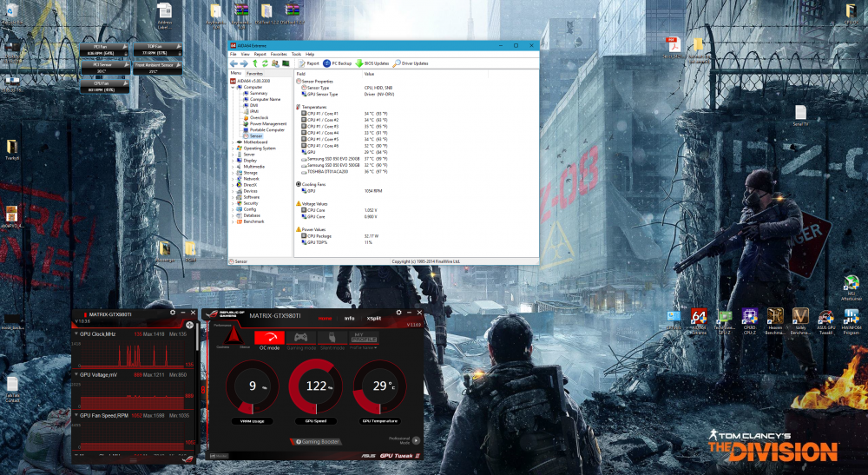This screenshot has width=868, height=475.
Task: Click the Monitor button in GPU Tweak II
Action: [220, 456]
